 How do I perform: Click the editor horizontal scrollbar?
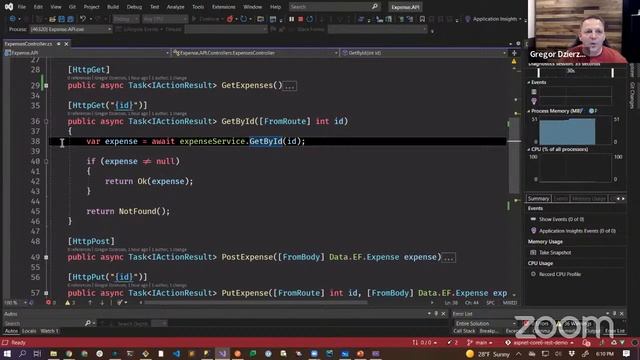pyautogui.click(x=255, y=302)
